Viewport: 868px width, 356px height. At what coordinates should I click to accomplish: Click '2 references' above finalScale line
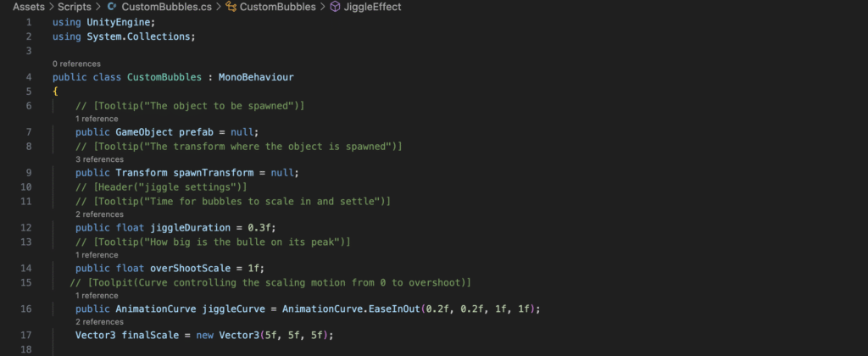[x=99, y=322]
